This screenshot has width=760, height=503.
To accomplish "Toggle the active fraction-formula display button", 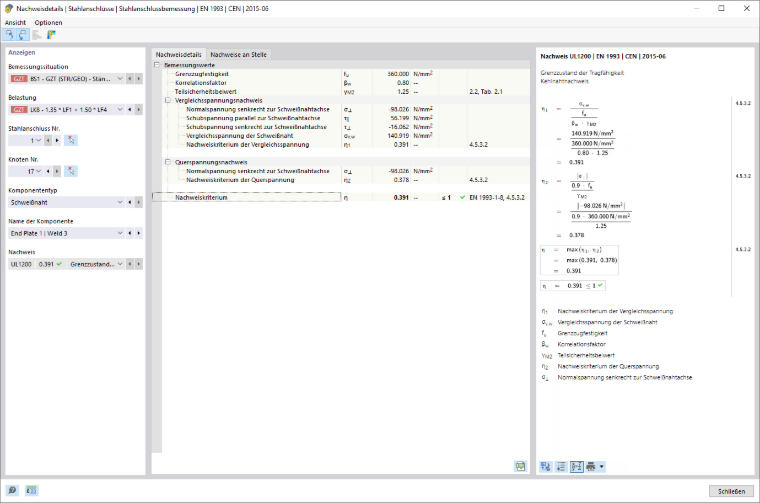I will pyautogui.click(x=576, y=467).
